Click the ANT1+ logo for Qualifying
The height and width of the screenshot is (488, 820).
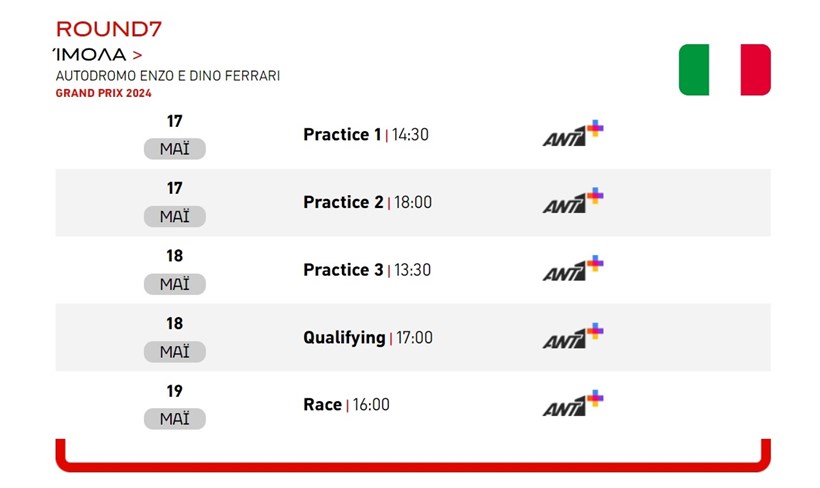[x=573, y=338]
